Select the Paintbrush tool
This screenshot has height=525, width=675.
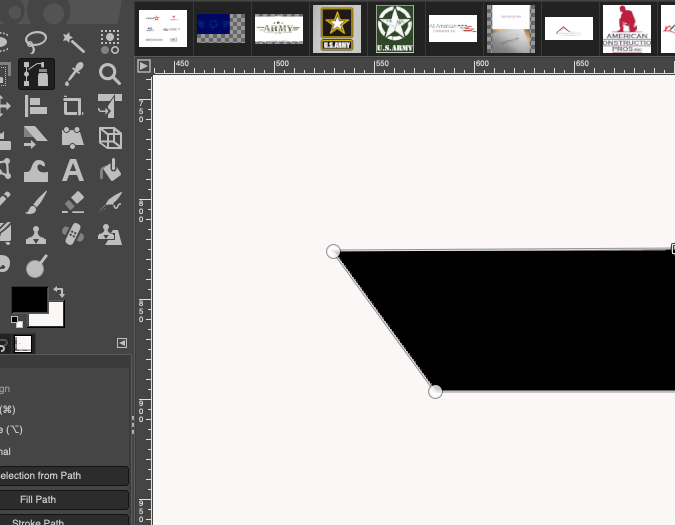[x=36, y=203]
